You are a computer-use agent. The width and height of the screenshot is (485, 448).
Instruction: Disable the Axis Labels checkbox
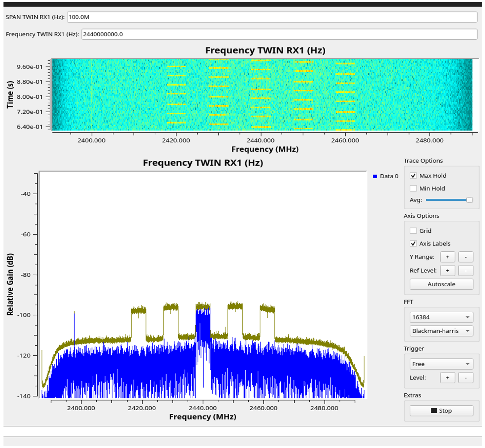413,243
